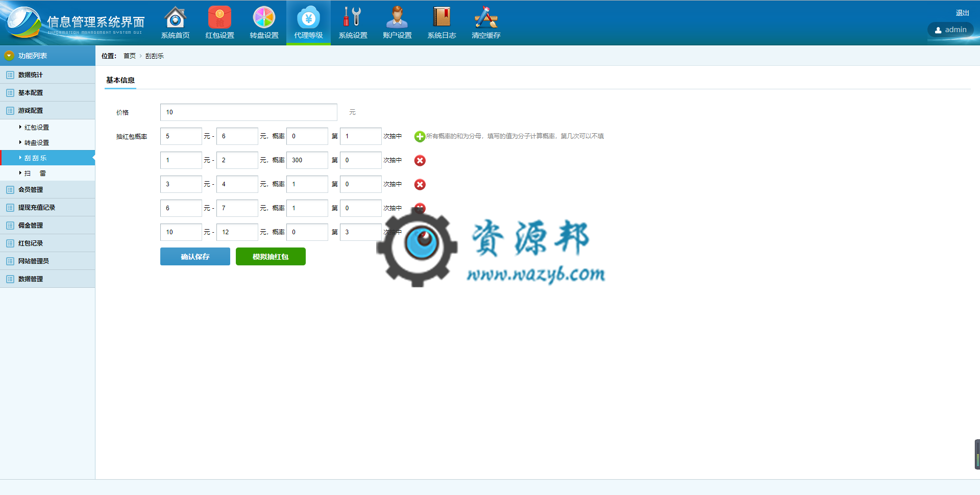Click first row maximum amount field 6
Viewport: 980px width, 495px height.
click(237, 136)
